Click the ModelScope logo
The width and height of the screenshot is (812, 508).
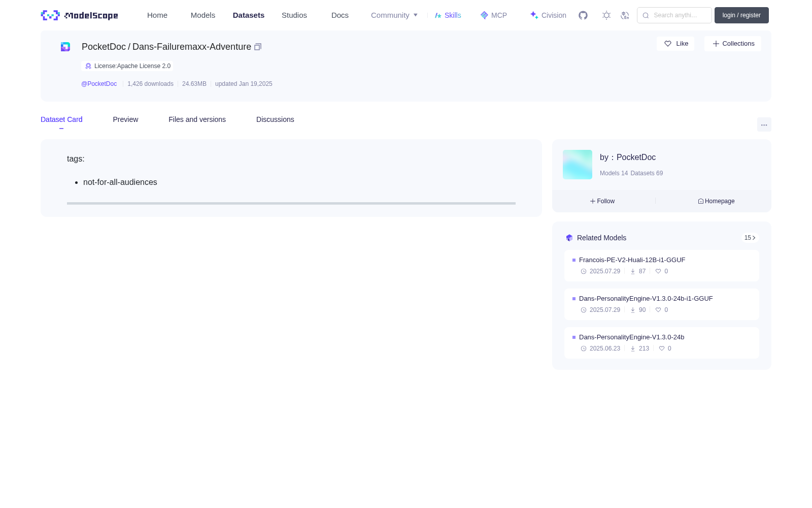tap(80, 15)
